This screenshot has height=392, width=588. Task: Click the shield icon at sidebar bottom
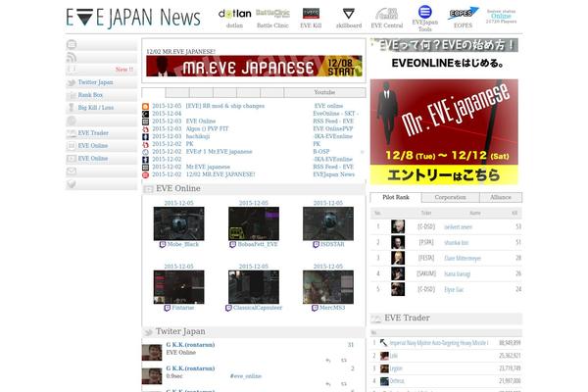pyautogui.click(x=72, y=184)
